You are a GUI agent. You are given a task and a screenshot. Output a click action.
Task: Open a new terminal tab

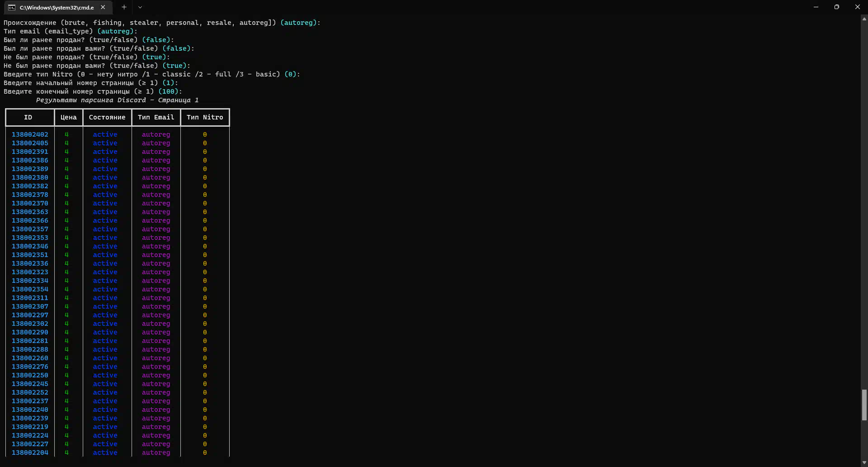124,7
